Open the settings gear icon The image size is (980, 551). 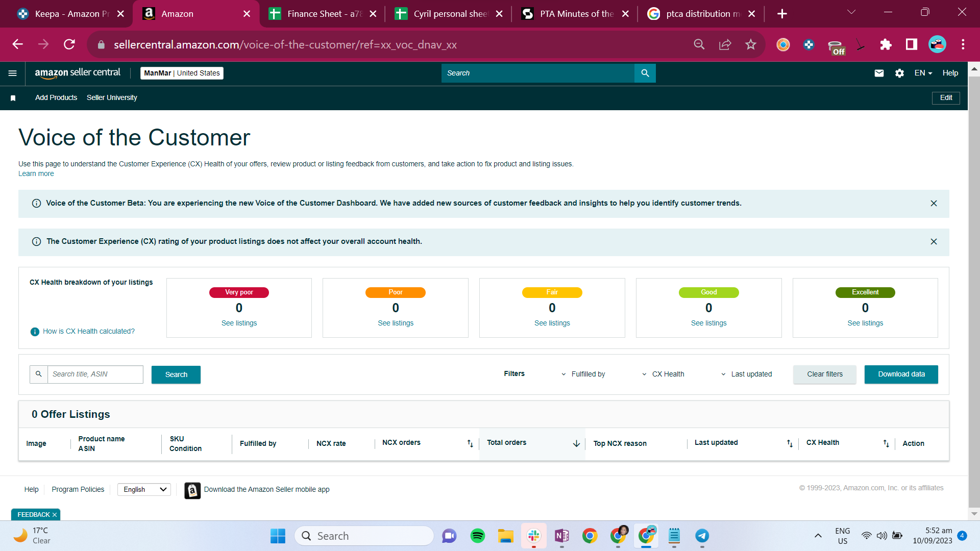coord(899,73)
